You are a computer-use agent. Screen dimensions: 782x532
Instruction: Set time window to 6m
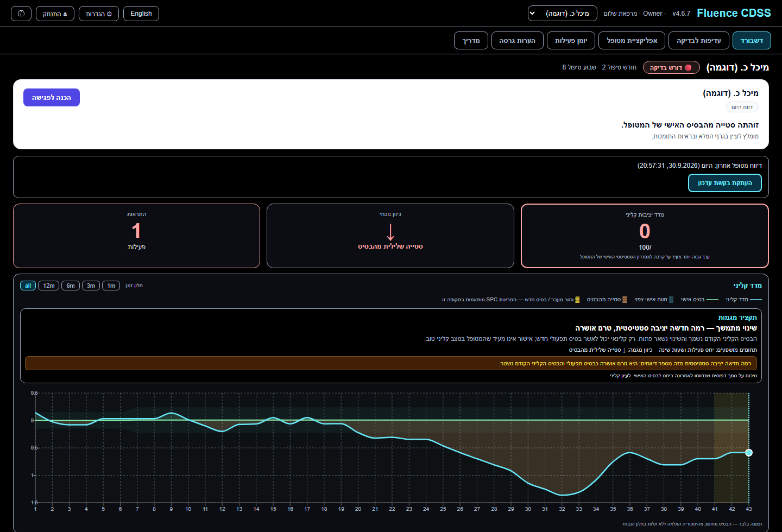click(71, 286)
